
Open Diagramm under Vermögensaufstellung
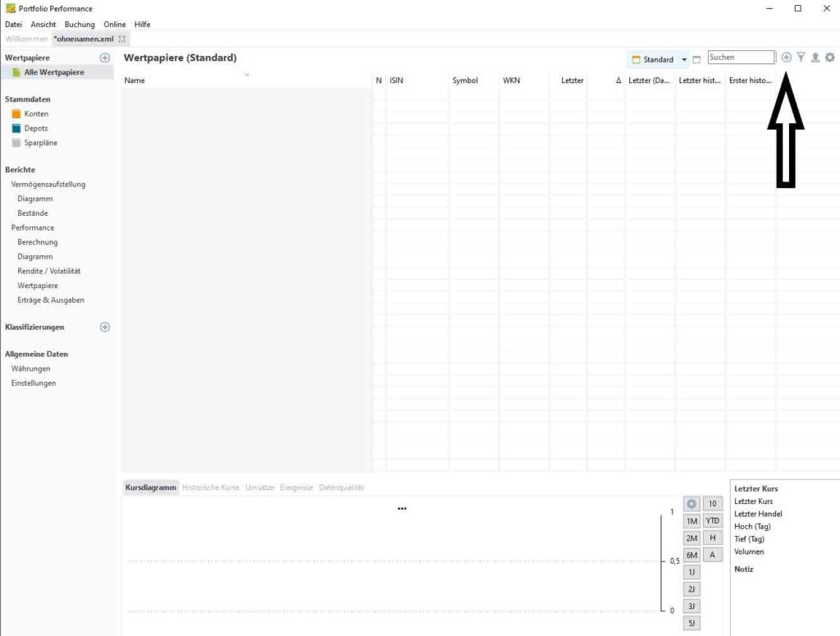point(34,199)
